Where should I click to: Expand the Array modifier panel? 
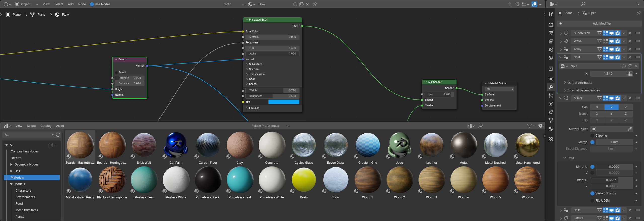point(561,49)
